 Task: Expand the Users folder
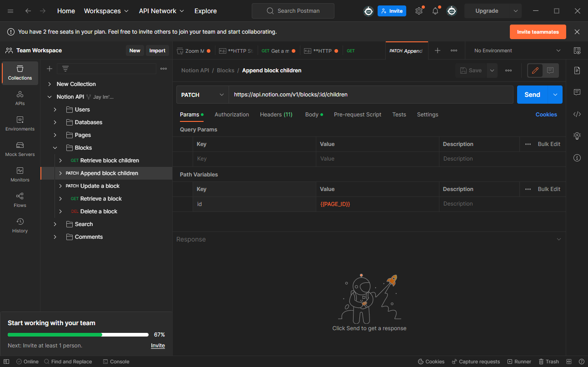55,110
